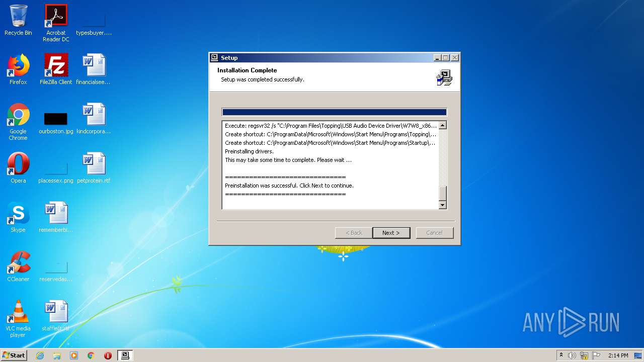Click the Setup installer header icon
This screenshot has height=362, width=644.
tap(444, 78)
